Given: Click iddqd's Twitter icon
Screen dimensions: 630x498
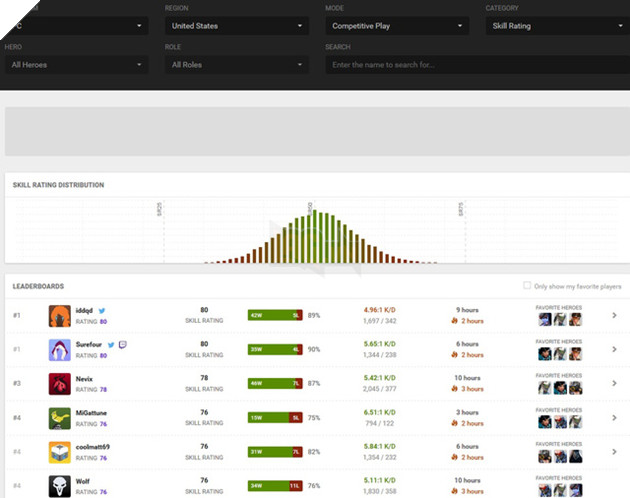Looking at the screenshot, I should (x=102, y=311).
